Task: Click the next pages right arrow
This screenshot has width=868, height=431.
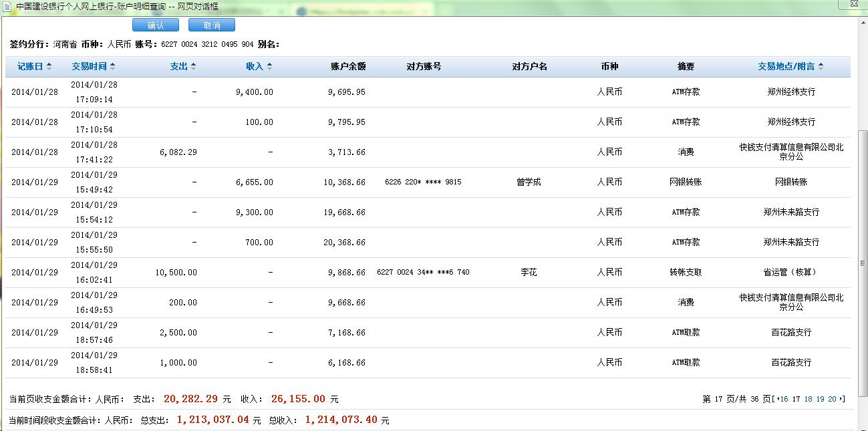Action: pyautogui.click(x=841, y=399)
